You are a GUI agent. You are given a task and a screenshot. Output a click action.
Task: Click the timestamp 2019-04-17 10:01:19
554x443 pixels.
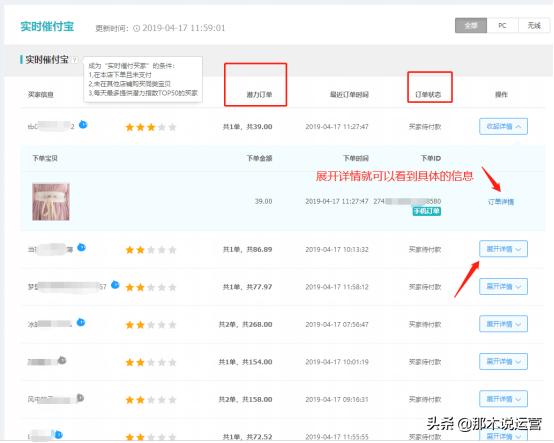pos(337,362)
